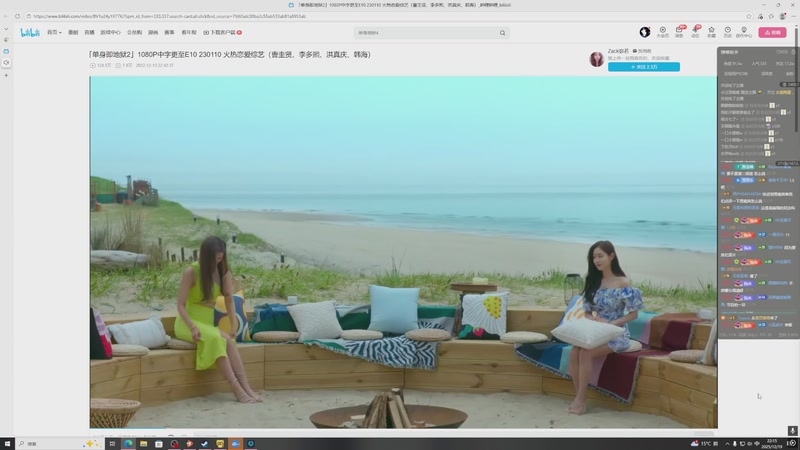Click the browser refresh icon
800x450 pixels.
pos(17,16)
